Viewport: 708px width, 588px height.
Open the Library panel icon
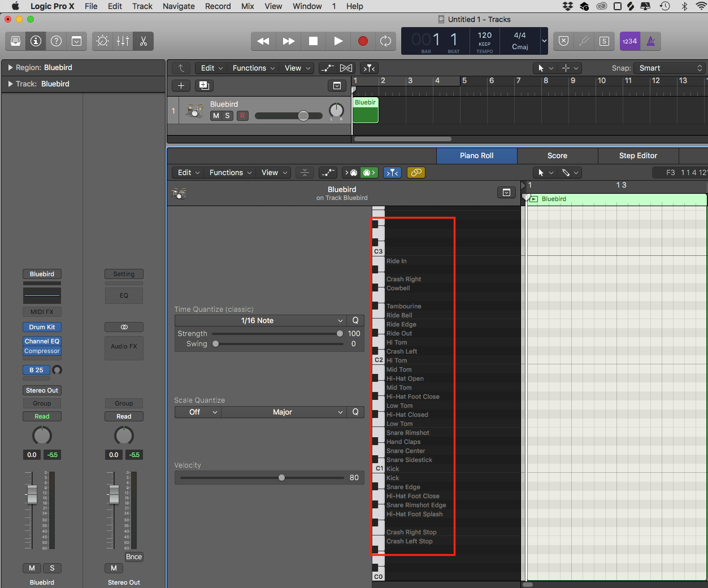coord(16,41)
